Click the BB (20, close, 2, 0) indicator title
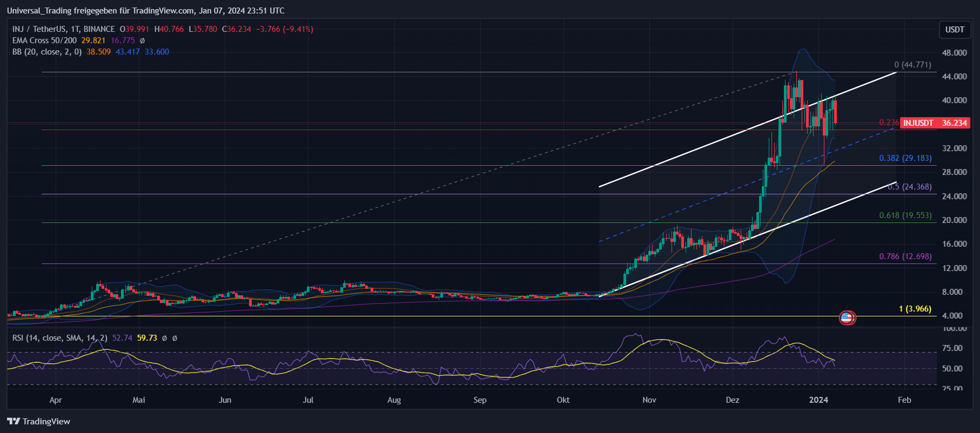Viewport: 980px width, 433px height. (47, 52)
